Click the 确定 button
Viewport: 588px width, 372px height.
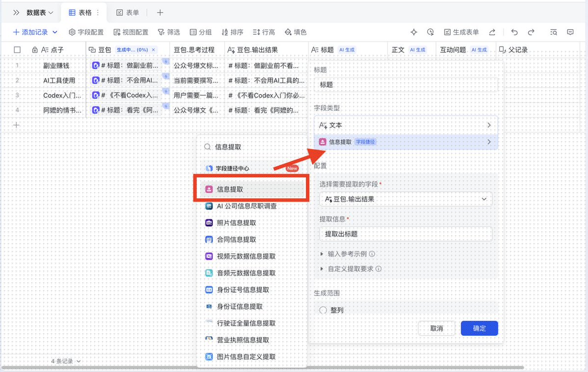(x=479, y=328)
